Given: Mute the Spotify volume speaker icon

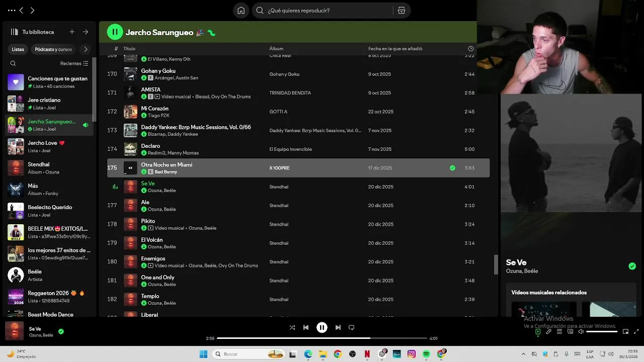Looking at the screenshot, I should 581,331.
